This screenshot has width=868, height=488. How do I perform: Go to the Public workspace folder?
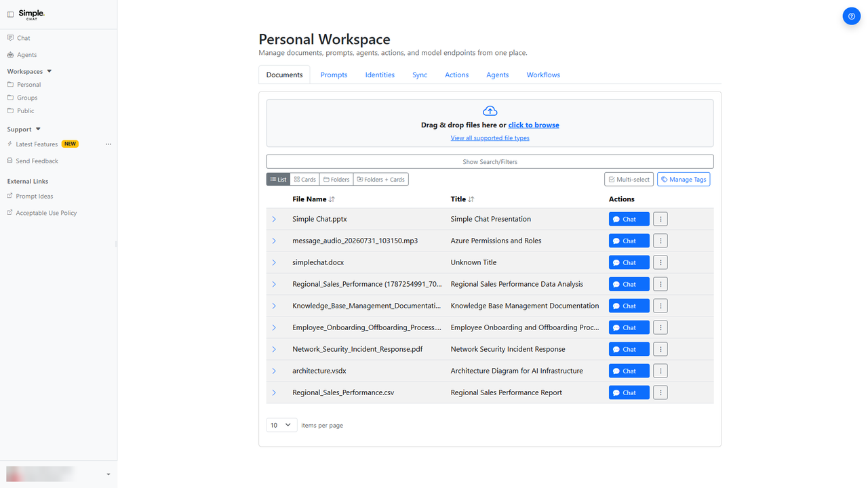pyautogui.click(x=20, y=110)
